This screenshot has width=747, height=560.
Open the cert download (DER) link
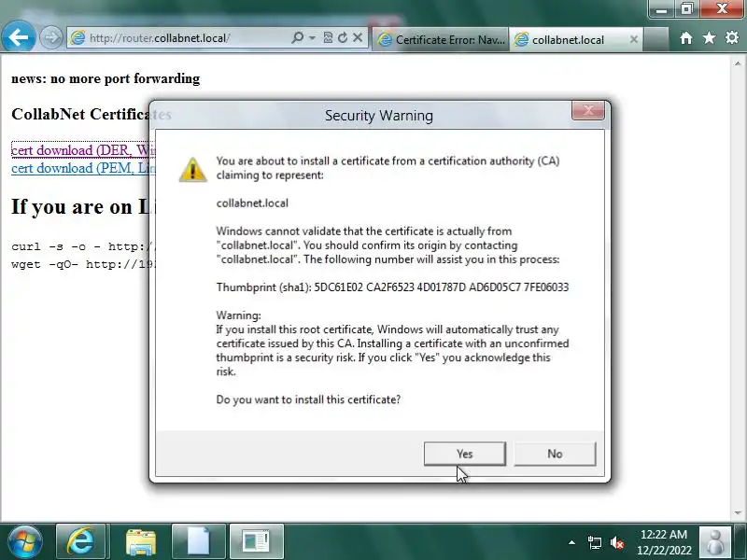coord(80,150)
